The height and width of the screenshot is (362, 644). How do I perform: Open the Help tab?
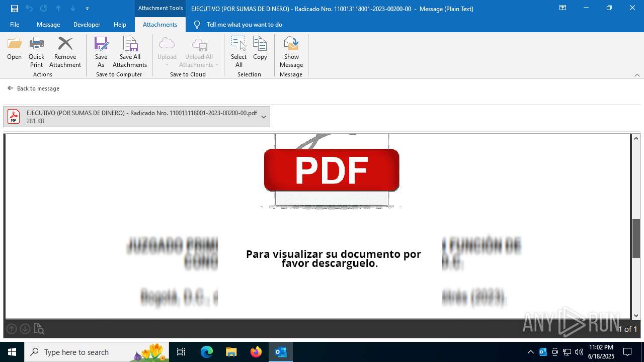tap(120, 25)
